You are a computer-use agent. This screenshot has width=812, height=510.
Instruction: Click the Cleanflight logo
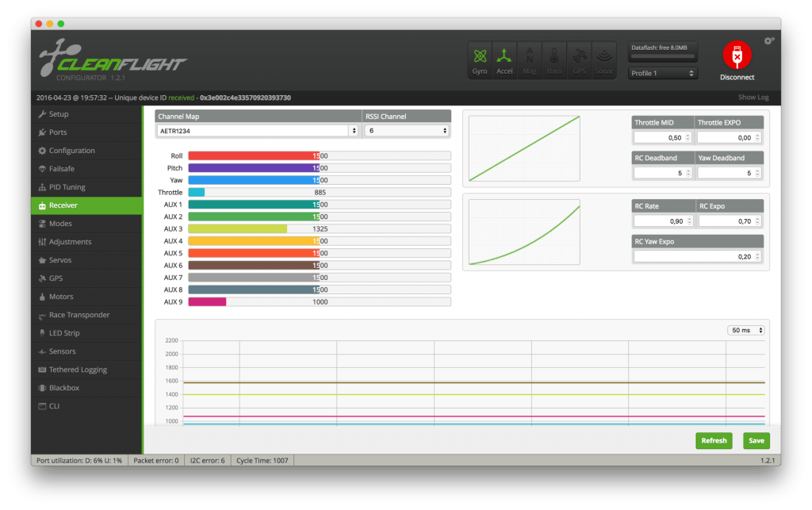tap(113, 59)
